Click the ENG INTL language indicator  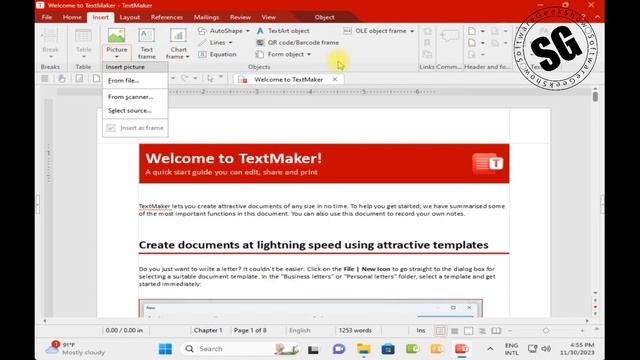pyautogui.click(x=511, y=349)
